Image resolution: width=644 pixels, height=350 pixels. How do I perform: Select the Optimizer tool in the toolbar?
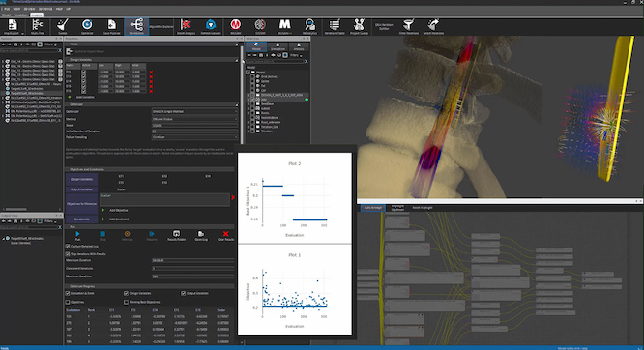pyautogui.click(x=88, y=24)
